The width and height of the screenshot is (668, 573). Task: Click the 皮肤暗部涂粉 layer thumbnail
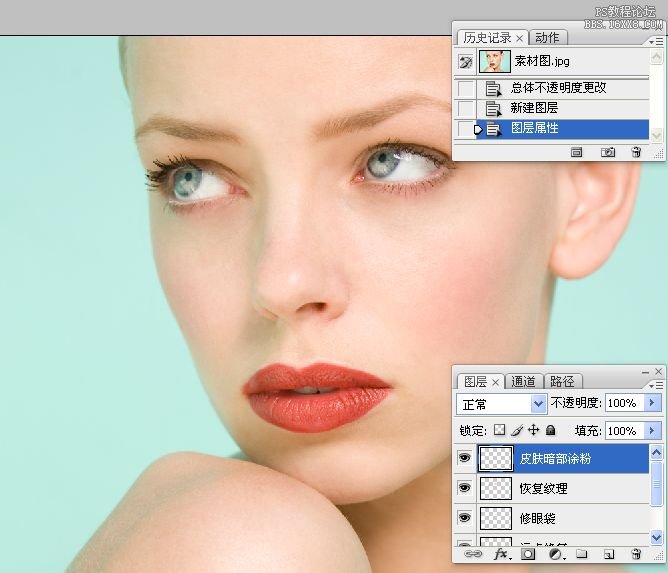(x=495, y=458)
